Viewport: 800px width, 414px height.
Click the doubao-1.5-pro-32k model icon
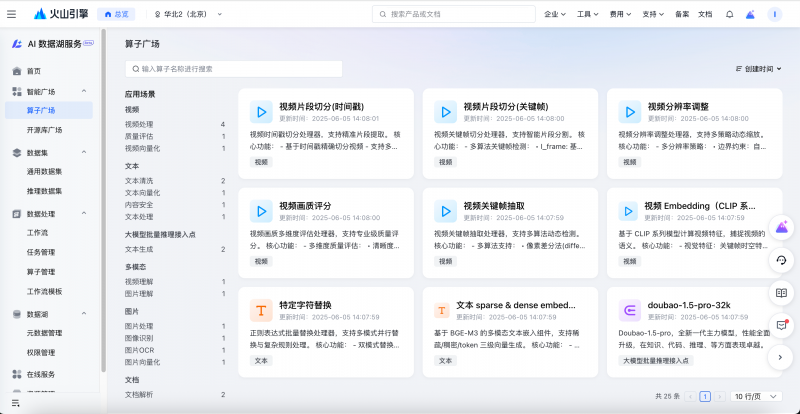(x=630, y=310)
